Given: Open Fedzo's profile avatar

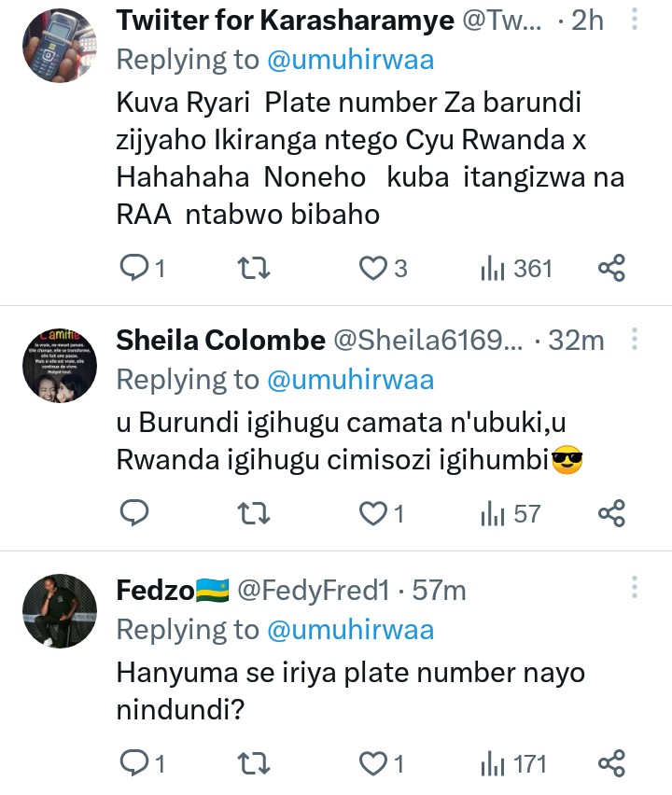Looking at the screenshot, I should pyautogui.click(x=59, y=611).
